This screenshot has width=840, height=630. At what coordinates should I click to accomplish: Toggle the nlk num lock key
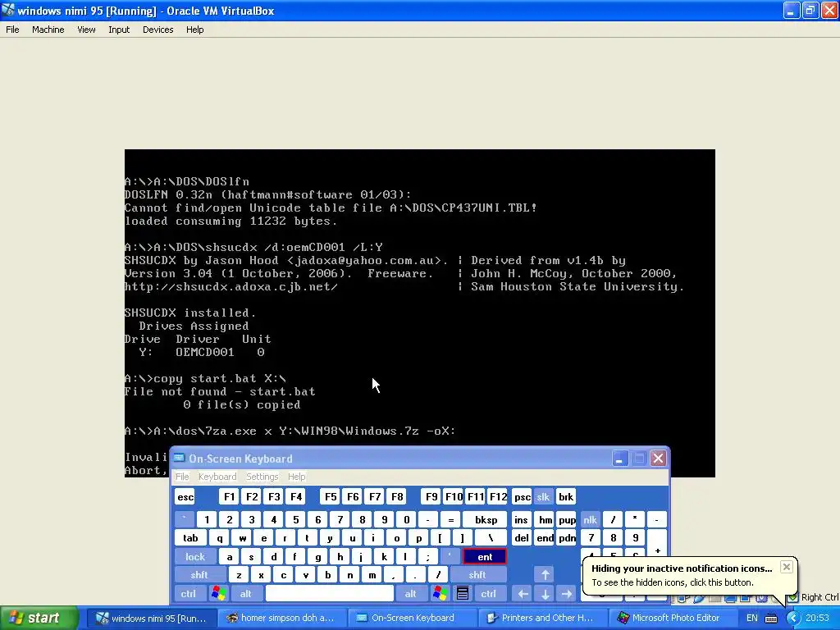pyautogui.click(x=590, y=519)
